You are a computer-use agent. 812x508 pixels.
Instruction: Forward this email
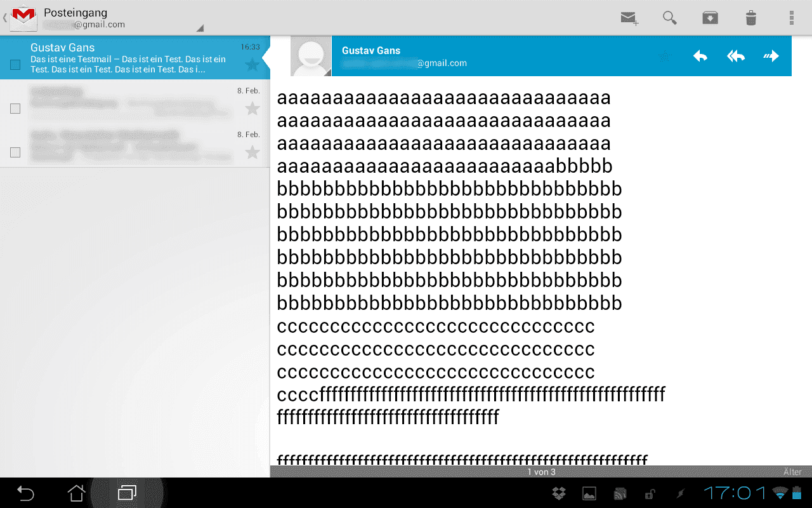pyautogui.click(x=771, y=57)
